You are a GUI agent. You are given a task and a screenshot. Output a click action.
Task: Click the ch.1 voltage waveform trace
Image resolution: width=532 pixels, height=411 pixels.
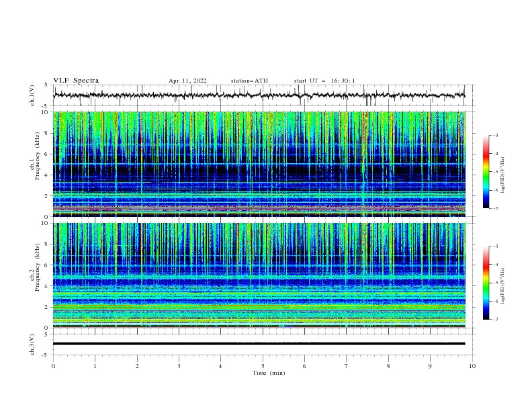pyautogui.click(x=259, y=95)
